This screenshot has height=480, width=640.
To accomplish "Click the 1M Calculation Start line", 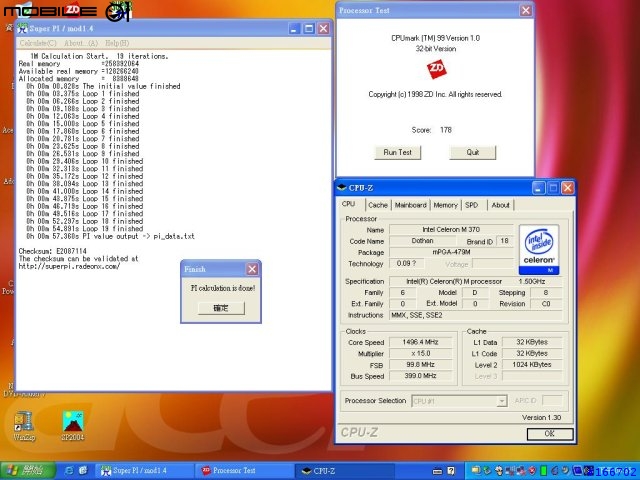I will click(99, 56).
